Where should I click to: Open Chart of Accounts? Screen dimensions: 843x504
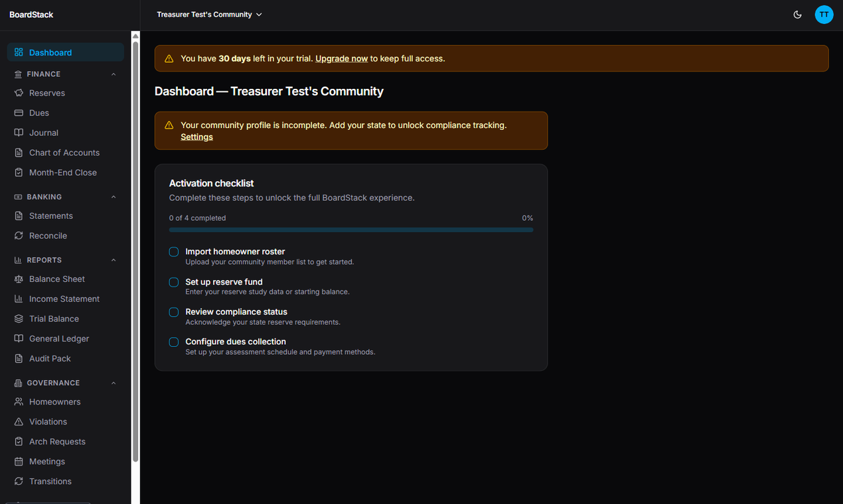point(66,153)
